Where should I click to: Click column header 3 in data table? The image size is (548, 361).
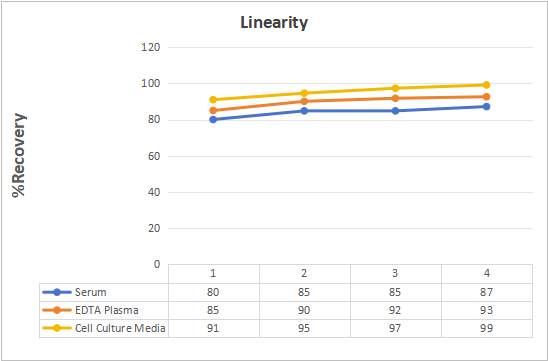pos(395,273)
